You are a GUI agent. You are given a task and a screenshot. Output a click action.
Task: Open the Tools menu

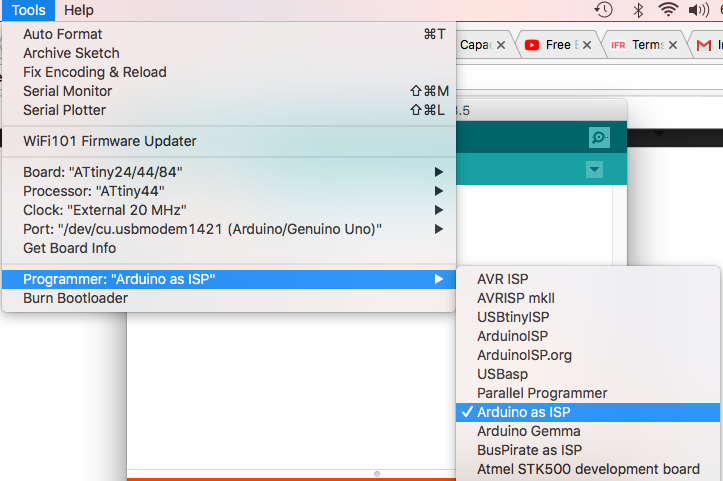(x=29, y=10)
